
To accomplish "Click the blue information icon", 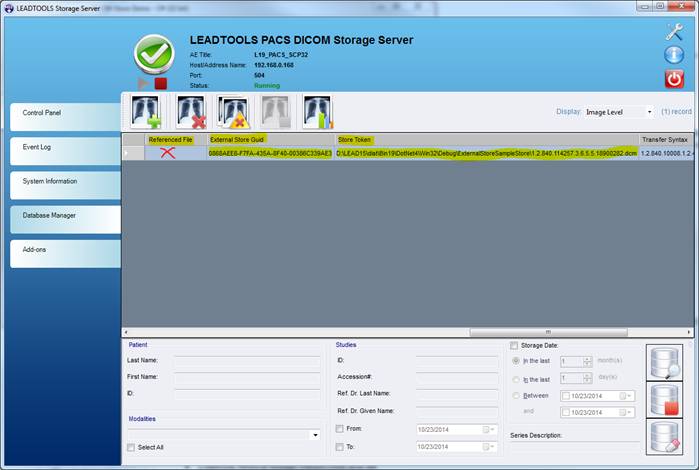I will pos(673,55).
